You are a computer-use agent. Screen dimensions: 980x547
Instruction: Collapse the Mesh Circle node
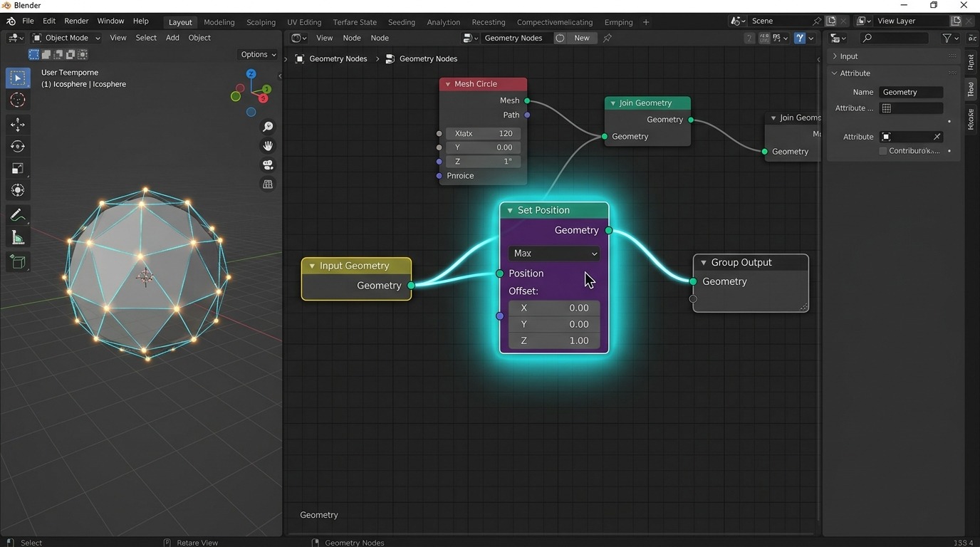pyautogui.click(x=447, y=84)
